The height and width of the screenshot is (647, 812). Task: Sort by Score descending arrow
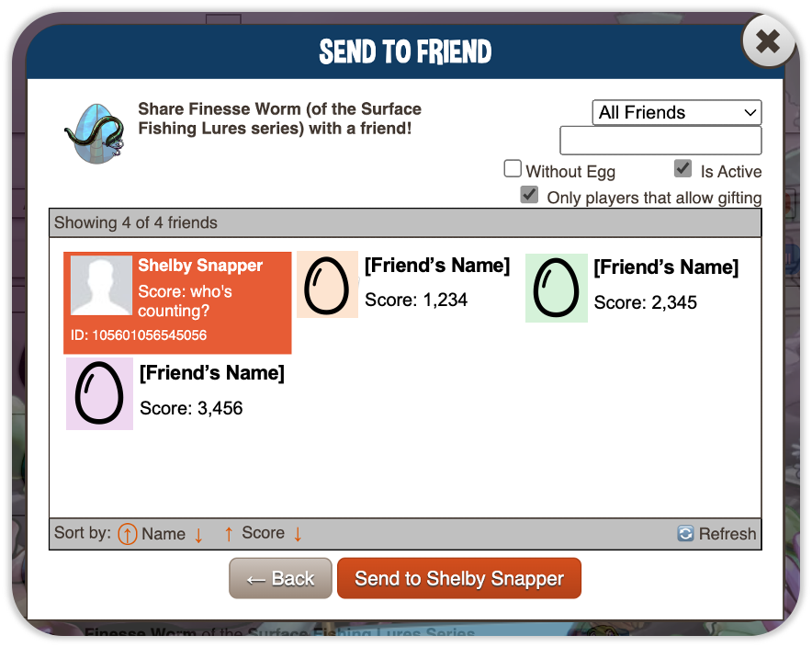coord(298,534)
